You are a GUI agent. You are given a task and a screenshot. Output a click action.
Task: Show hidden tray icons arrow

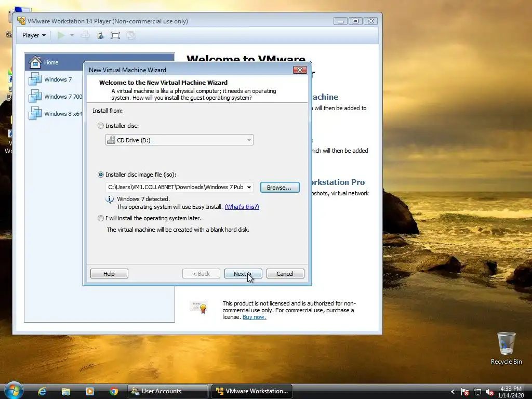click(x=453, y=392)
